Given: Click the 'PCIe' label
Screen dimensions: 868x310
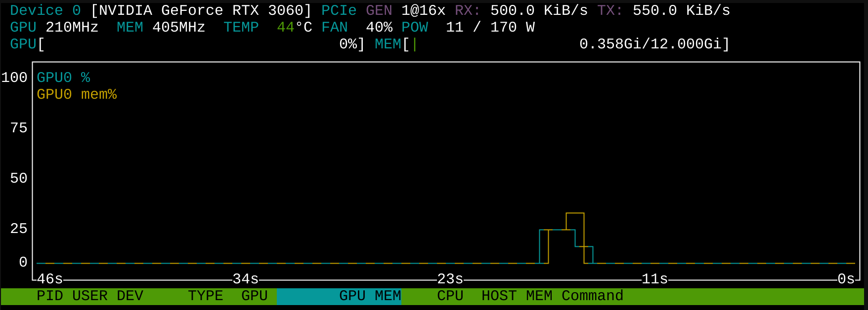Looking at the screenshot, I should [x=339, y=10].
